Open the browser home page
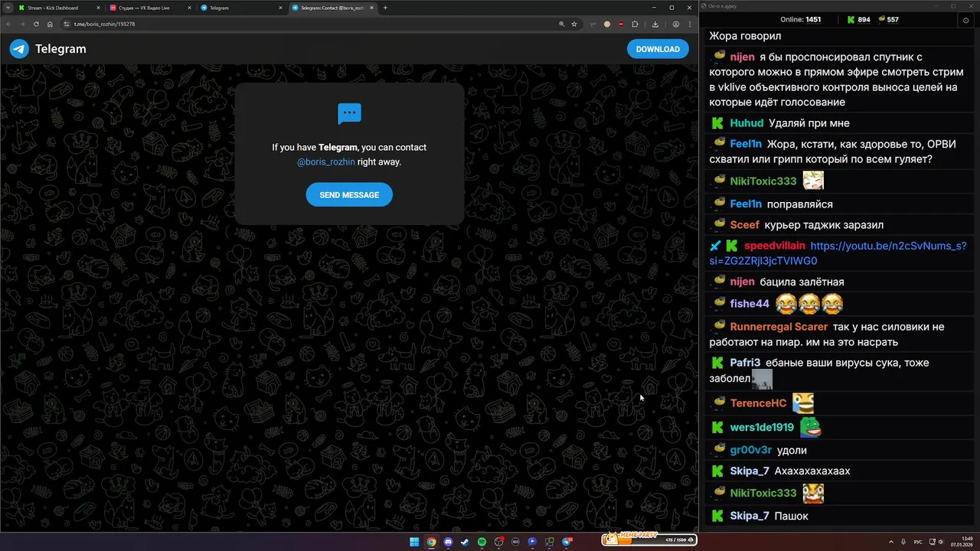980x551 pixels. coord(50,24)
